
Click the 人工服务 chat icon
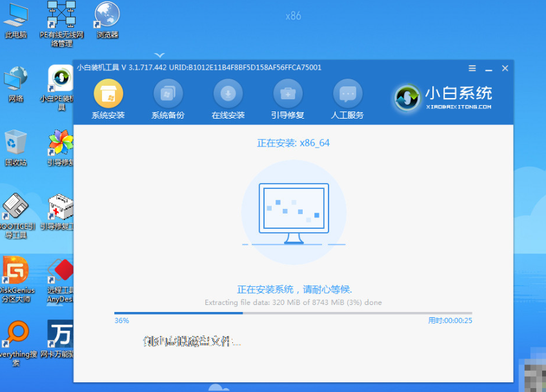click(347, 94)
